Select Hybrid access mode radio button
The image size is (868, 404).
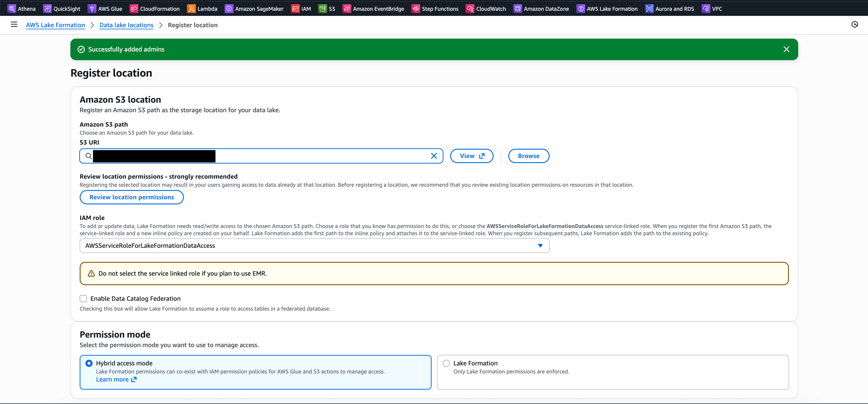click(x=89, y=363)
